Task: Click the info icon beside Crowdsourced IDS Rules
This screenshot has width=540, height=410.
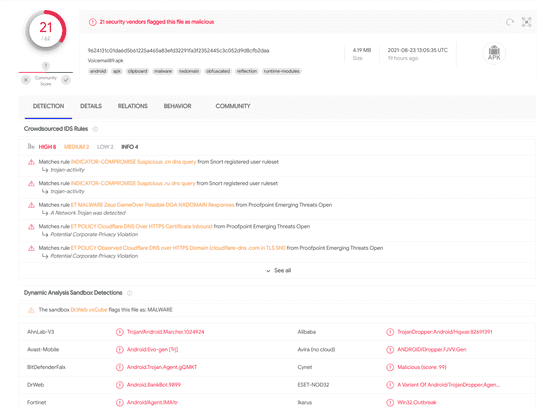Action: pos(95,129)
